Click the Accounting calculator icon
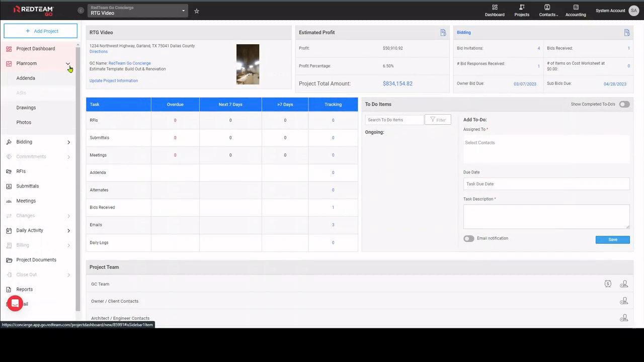 (x=576, y=7)
